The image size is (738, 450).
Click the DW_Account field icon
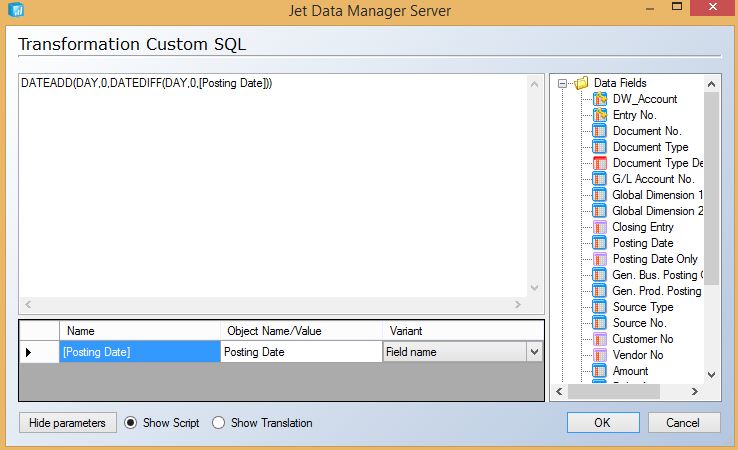tap(600, 99)
